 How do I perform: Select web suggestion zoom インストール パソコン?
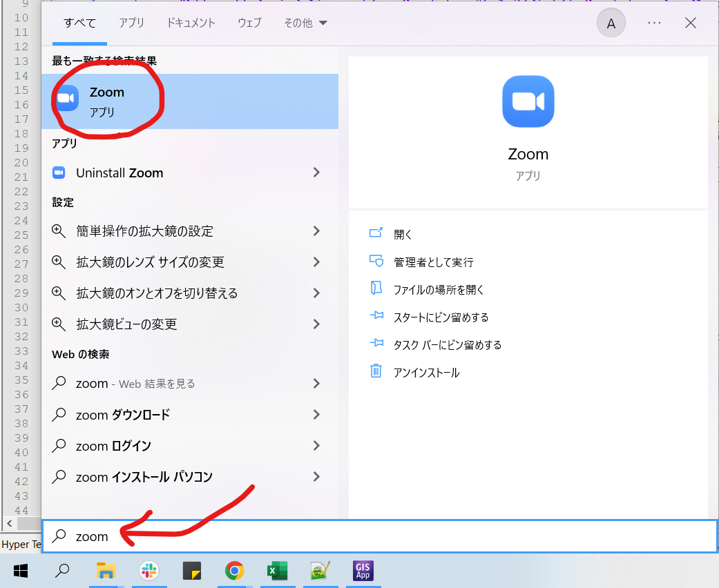190,477
